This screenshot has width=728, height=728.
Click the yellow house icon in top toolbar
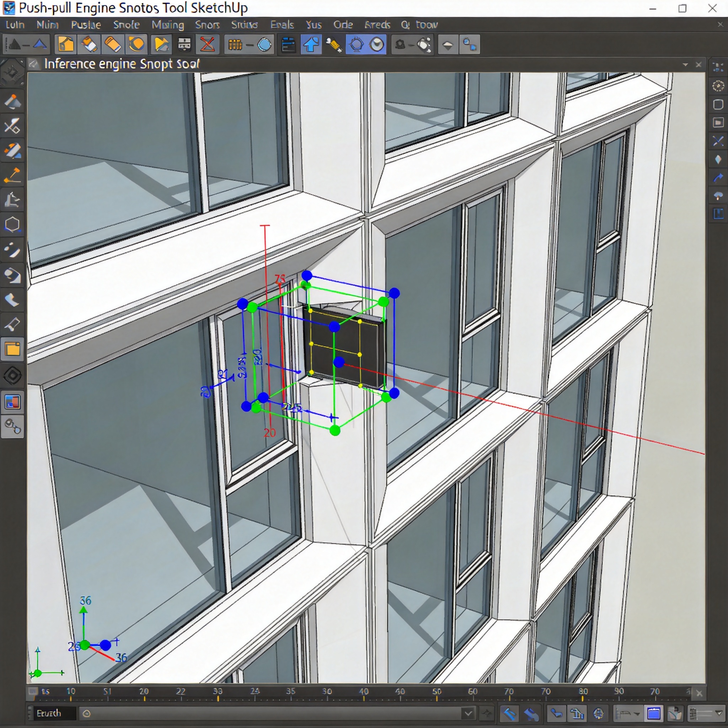65,44
